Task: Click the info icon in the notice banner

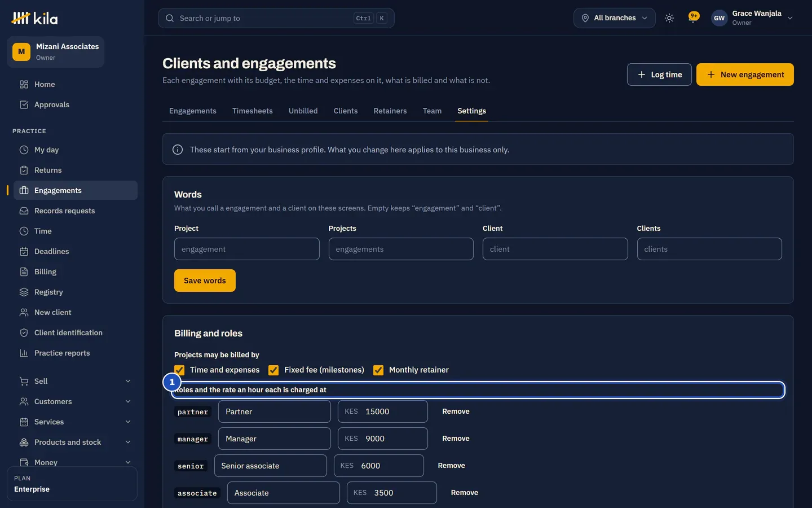Action: click(x=178, y=150)
